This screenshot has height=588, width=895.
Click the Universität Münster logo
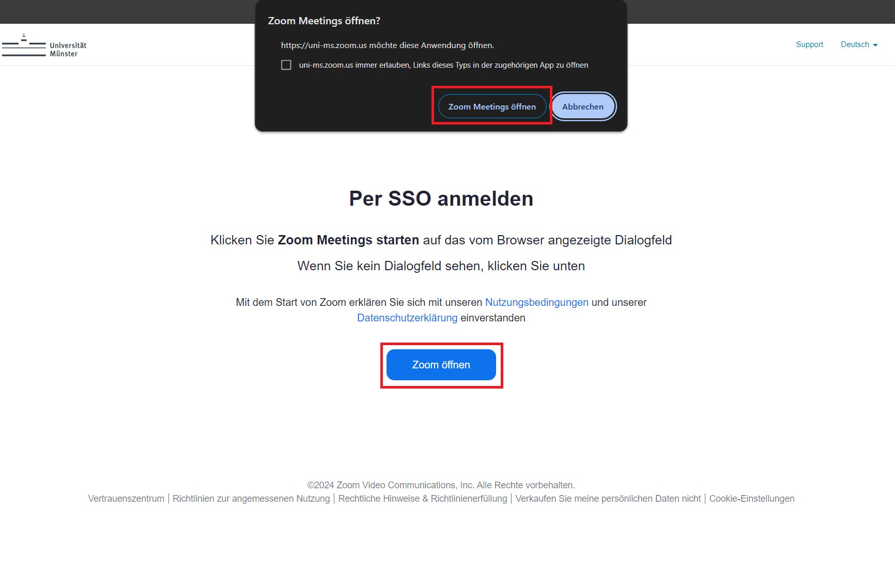click(44, 46)
